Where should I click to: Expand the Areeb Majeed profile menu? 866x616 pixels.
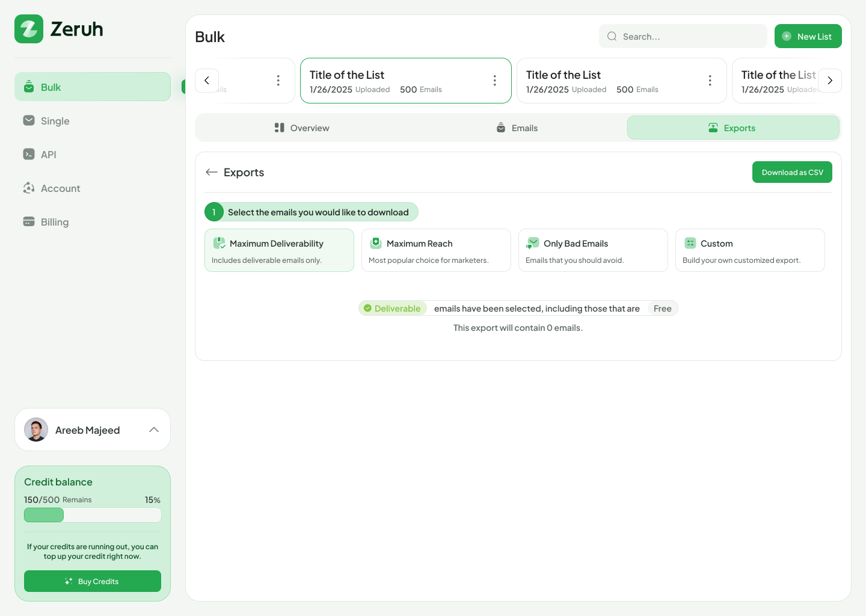[x=154, y=430]
